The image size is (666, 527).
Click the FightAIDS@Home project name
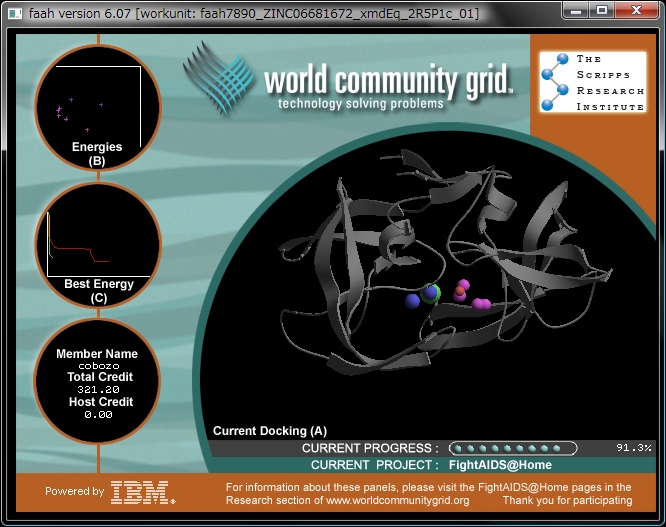pos(500,465)
